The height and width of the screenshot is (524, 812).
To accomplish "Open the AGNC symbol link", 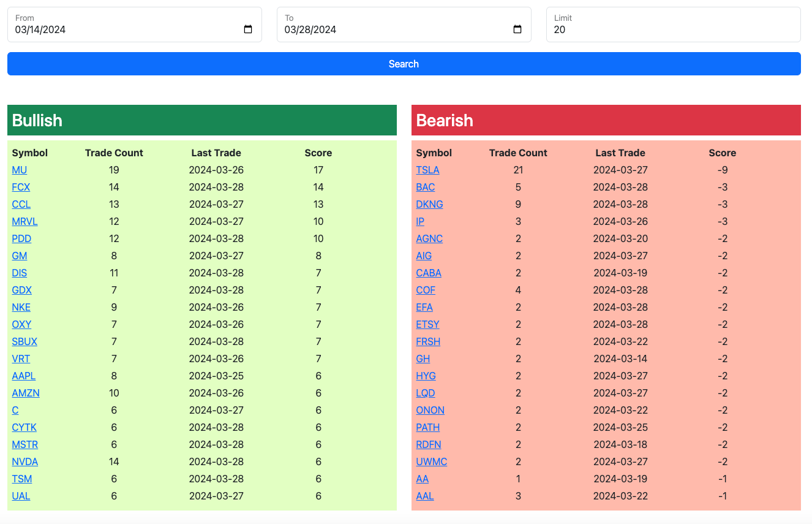I will click(x=429, y=238).
